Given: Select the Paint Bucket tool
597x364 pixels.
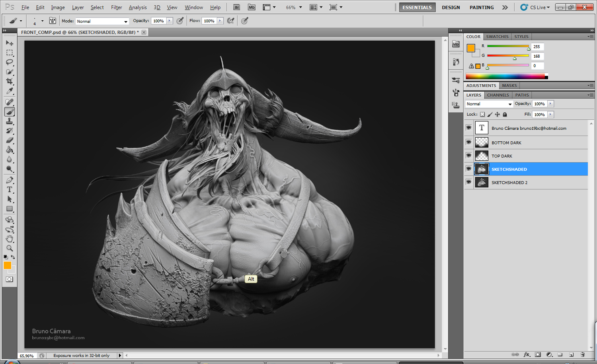Looking at the screenshot, I should [10, 150].
